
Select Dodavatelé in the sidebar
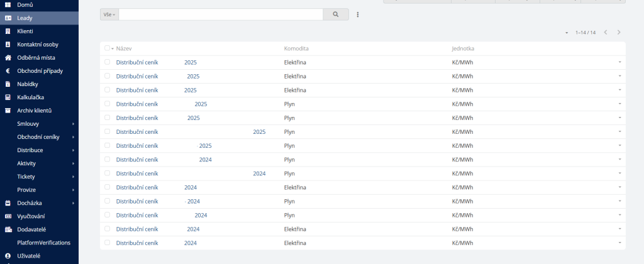tap(31, 229)
